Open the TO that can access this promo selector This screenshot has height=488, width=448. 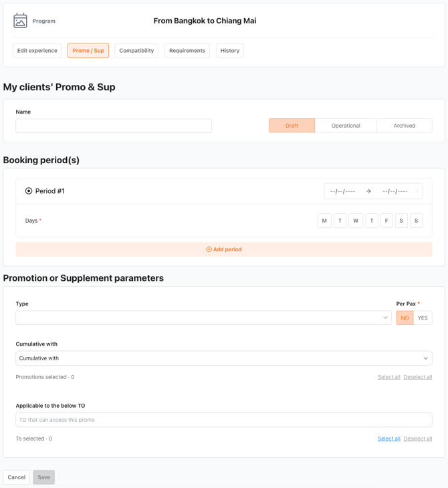(224, 420)
